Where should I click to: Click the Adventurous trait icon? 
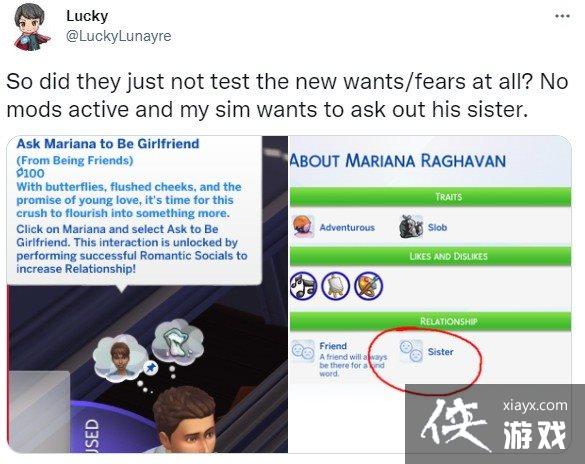(303, 227)
